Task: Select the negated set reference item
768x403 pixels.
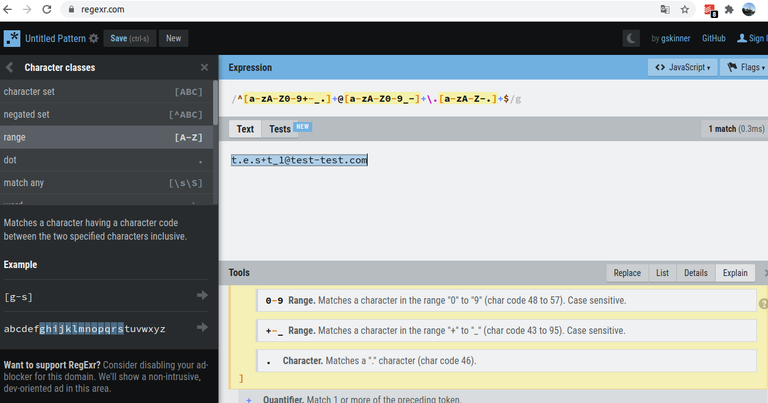Action: [106, 114]
